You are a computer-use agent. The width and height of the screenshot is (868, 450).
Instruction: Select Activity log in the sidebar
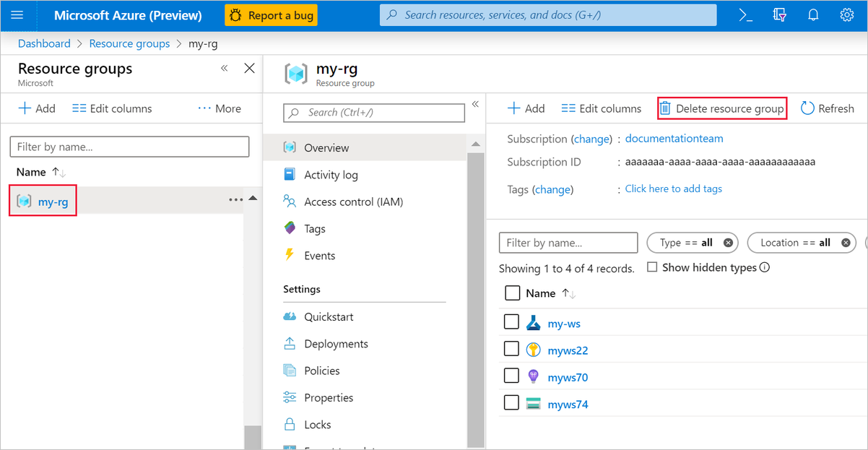click(329, 174)
